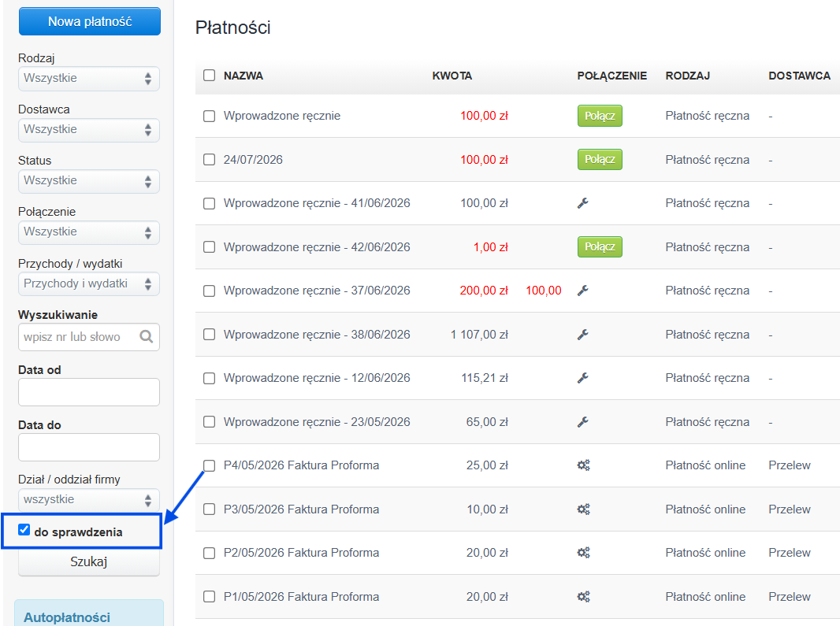Click the red value '100,00' beside 200,00 zł
This screenshot has width=840, height=626.
tap(544, 291)
